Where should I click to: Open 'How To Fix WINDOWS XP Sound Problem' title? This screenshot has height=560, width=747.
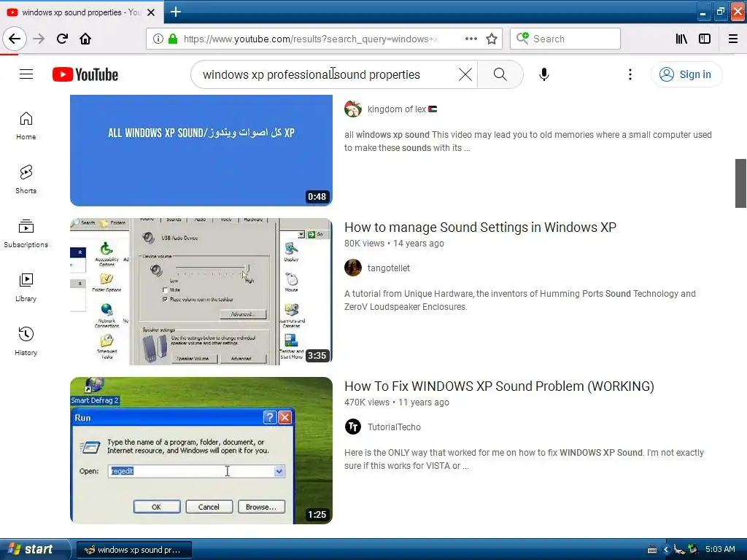point(499,386)
